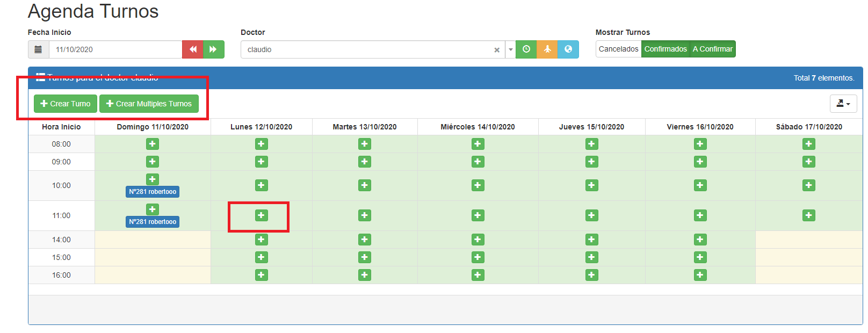Toggle the Cancelados filter
Image resolution: width=868 pixels, height=333 pixels.
pyautogui.click(x=618, y=49)
